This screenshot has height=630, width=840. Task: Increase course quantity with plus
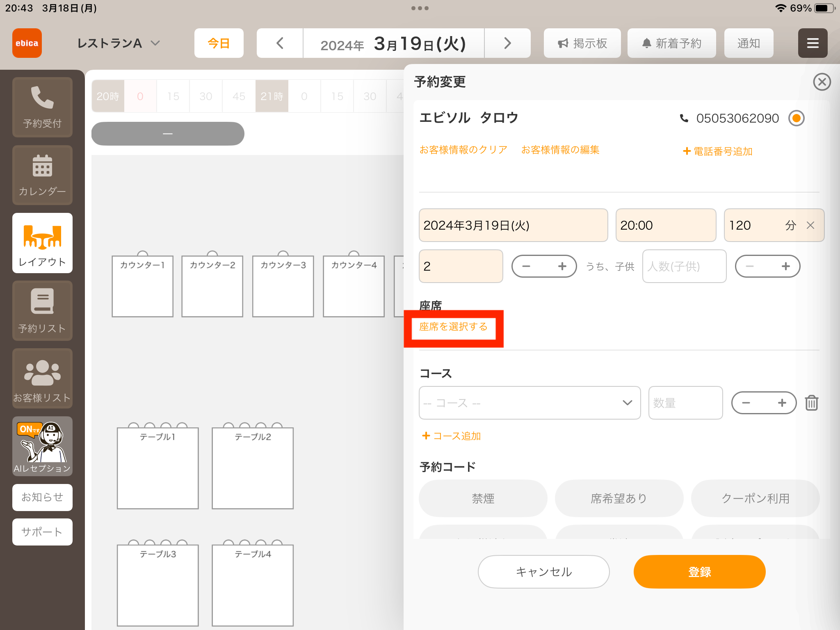click(782, 403)
